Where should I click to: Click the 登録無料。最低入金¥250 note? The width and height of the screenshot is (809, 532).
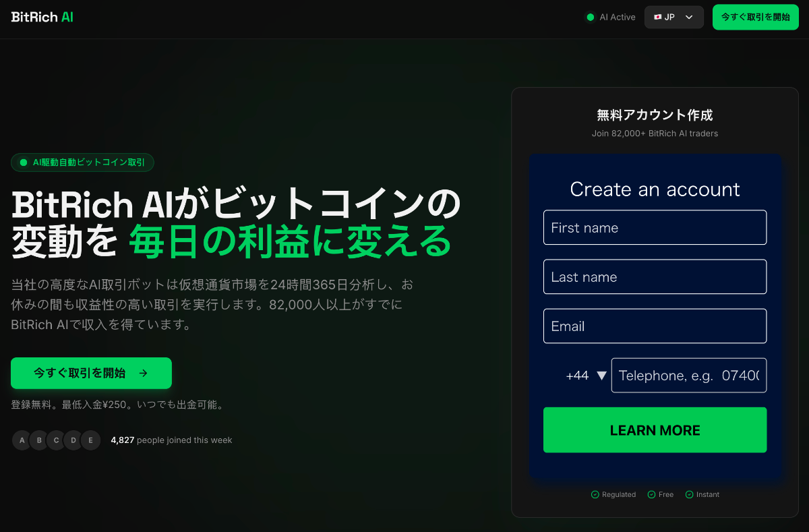click(117, 405)
